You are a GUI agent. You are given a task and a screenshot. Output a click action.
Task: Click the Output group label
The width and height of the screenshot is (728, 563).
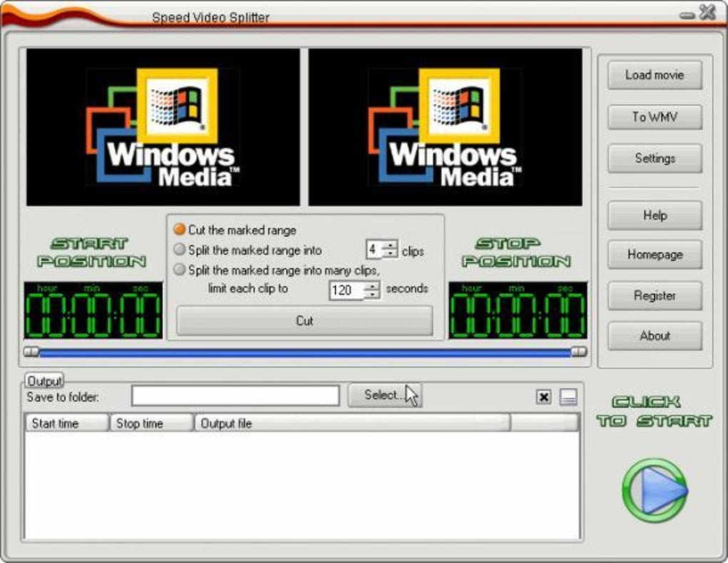[44, 381]
